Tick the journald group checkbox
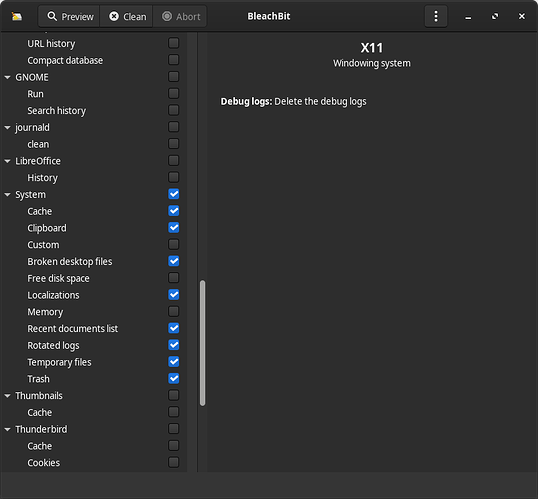538x499 pixels. [174, 127]
